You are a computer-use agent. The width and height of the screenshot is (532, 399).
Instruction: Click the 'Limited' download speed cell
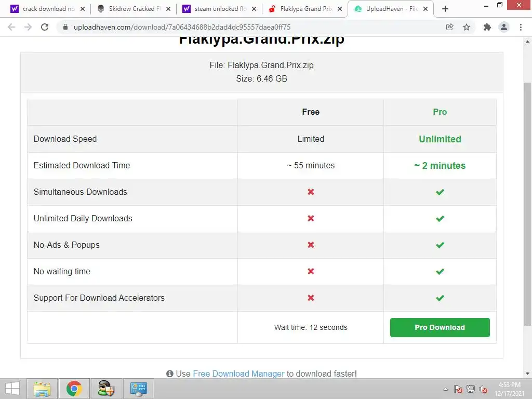point(311,139)
